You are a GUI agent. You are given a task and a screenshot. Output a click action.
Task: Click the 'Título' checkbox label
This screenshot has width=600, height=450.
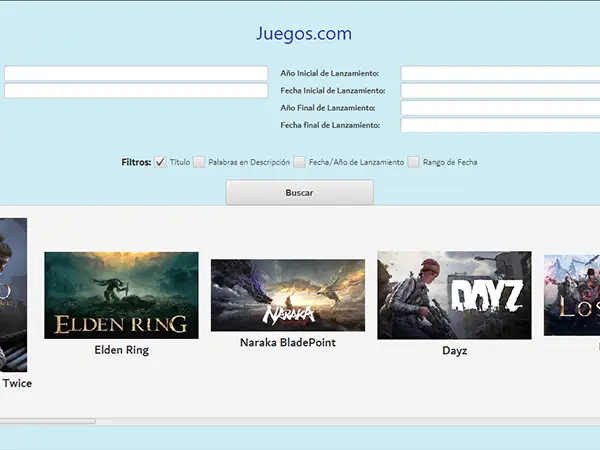pos(180,162)
